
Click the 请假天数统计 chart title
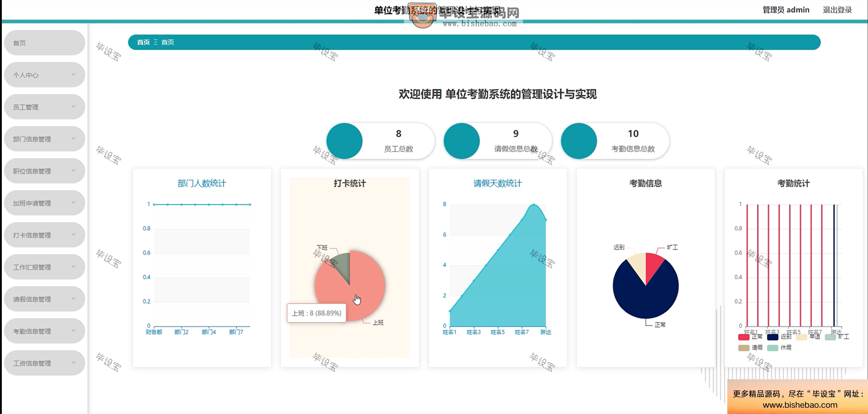(x=498, y=183)
